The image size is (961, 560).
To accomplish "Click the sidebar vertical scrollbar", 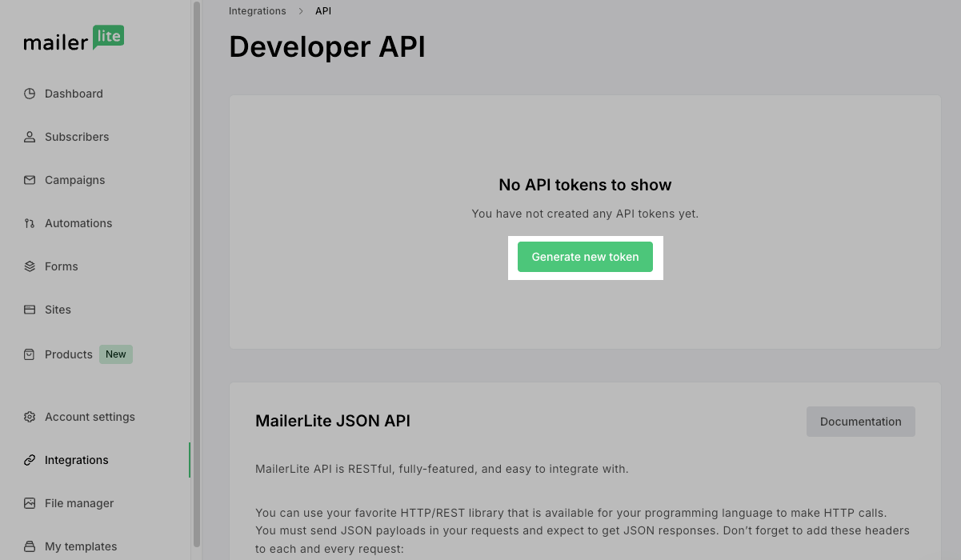I will coord(197,272).
